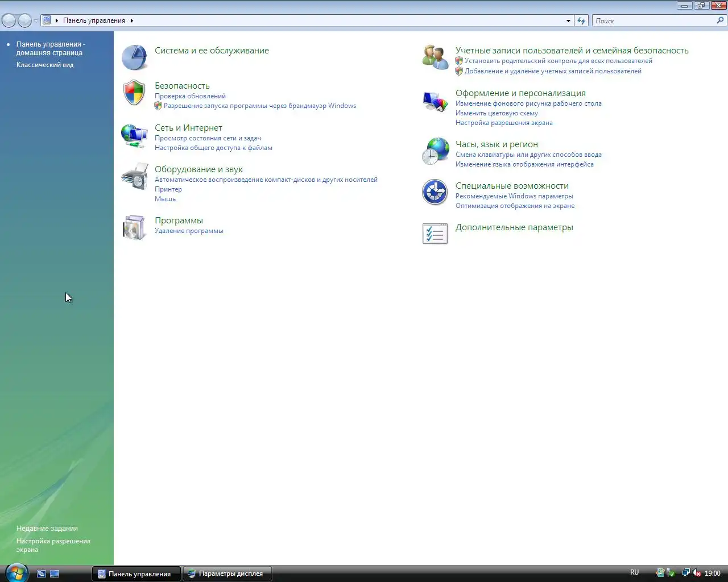The width and height of the screenshot is (728, 582).
Task: Open the Безопасность category heading
Action: (x=182, y=86)
